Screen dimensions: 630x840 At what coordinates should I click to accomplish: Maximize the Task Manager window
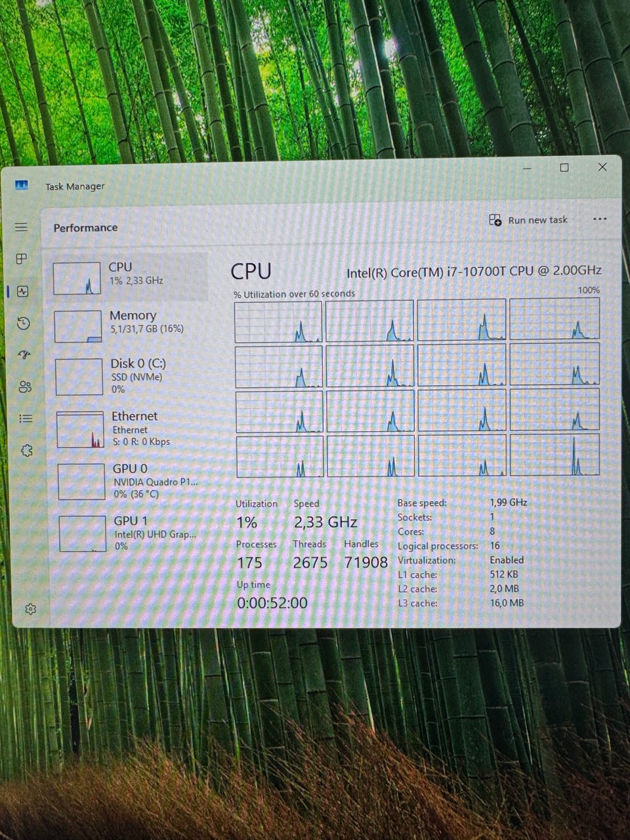(x=564, y=168)
